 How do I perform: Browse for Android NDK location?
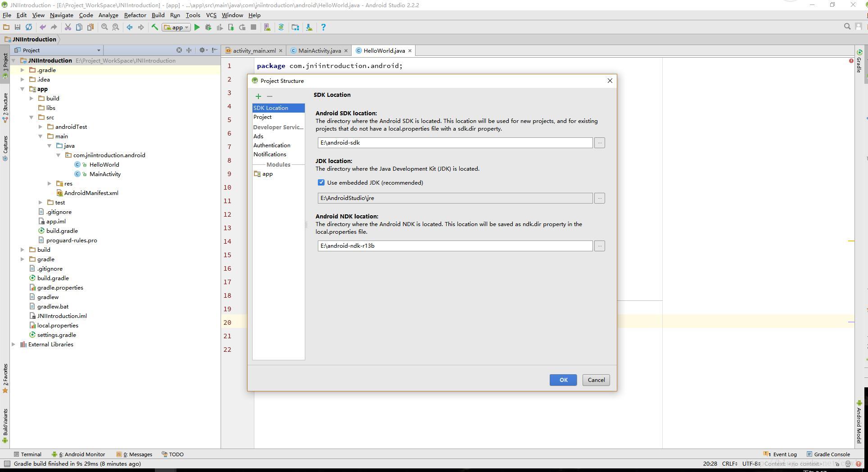pos(600,246)
